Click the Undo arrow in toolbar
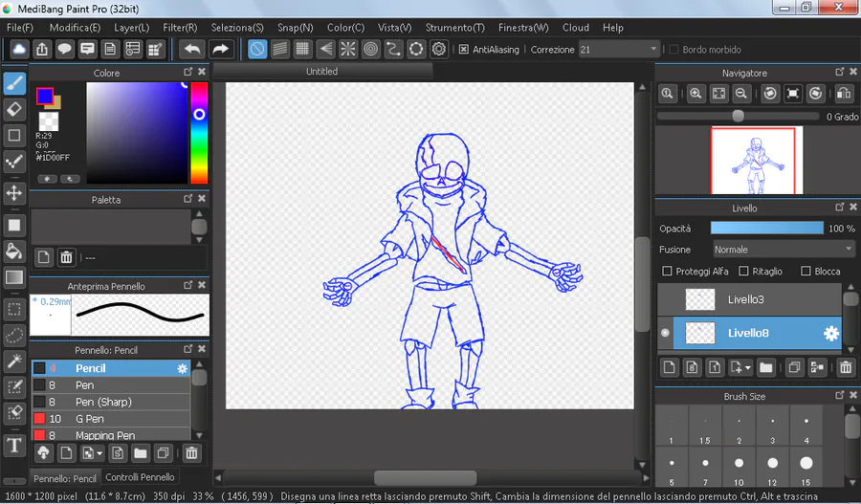861x504 pixels. tap(192, 50)
